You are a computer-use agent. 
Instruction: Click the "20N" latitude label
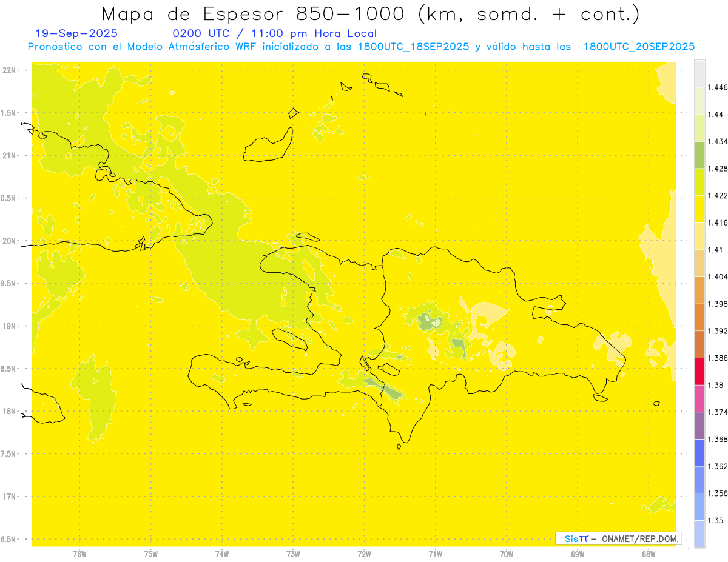(x=8, y=241)
